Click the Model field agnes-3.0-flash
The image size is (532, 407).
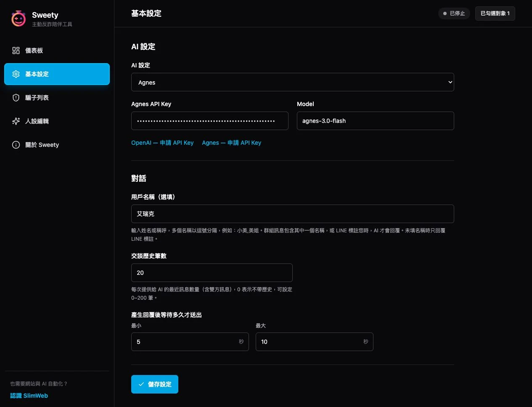pos(375,121)
